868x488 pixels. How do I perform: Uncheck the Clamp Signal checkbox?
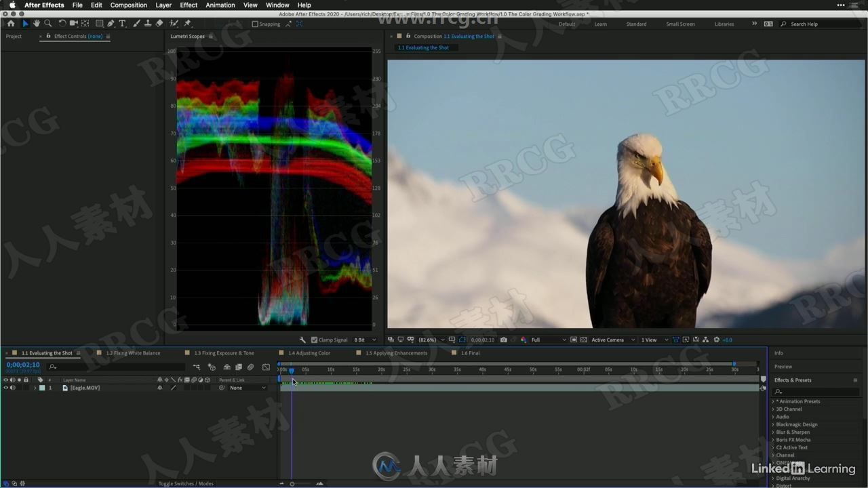point(314,340)
